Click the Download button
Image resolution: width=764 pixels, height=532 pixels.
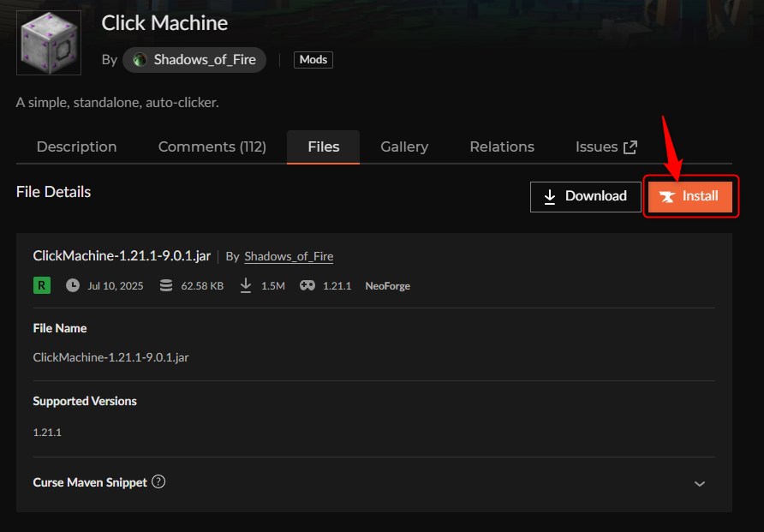[x=585, y=196]
